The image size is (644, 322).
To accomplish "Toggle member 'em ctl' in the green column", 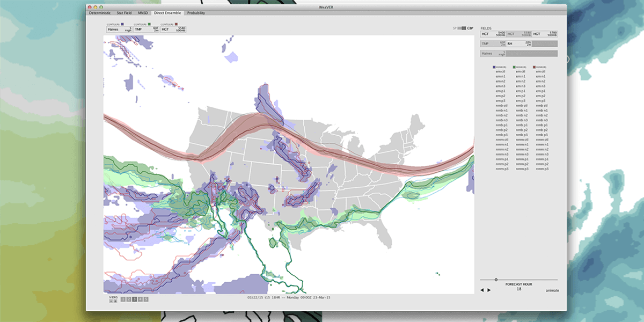I will pos(521,71).
